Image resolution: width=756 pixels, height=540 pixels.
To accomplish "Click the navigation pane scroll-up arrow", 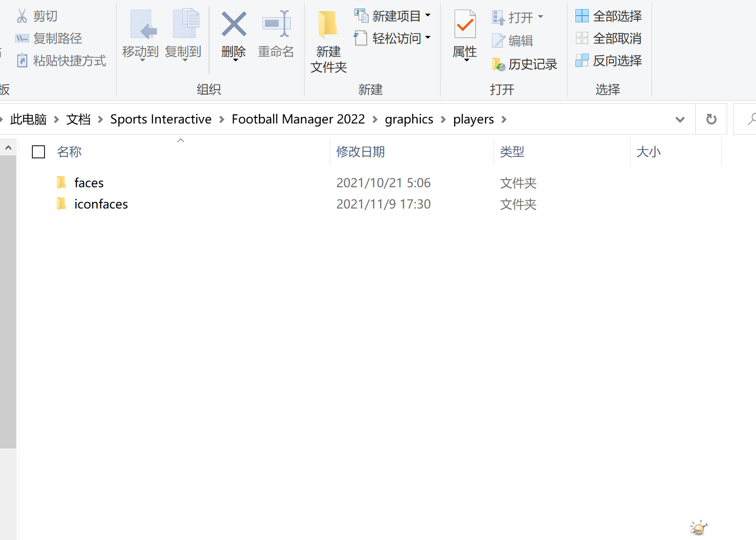I will click(8, 148).
